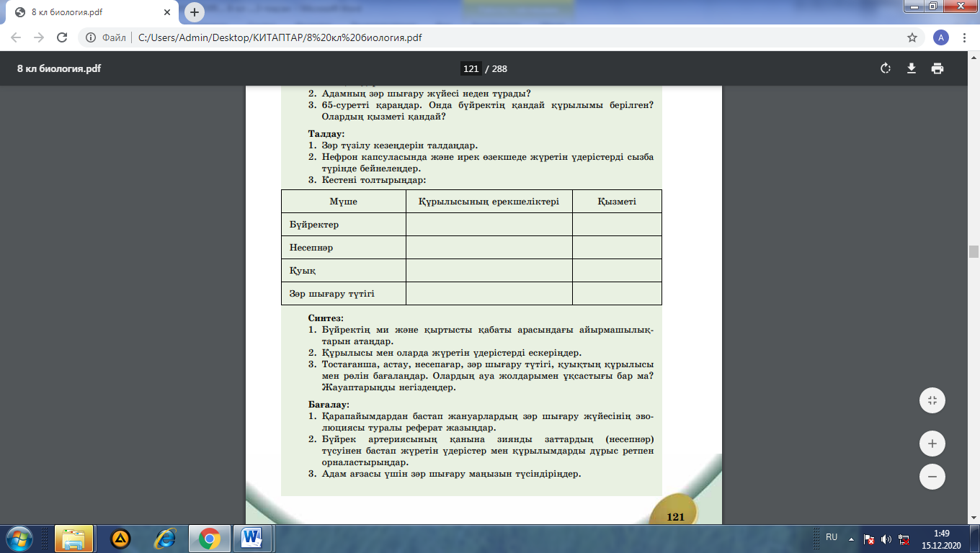This screenshot has height=553, width=980.
Task: Show hidden tray icons arrow
Action: tap(852, 538)
